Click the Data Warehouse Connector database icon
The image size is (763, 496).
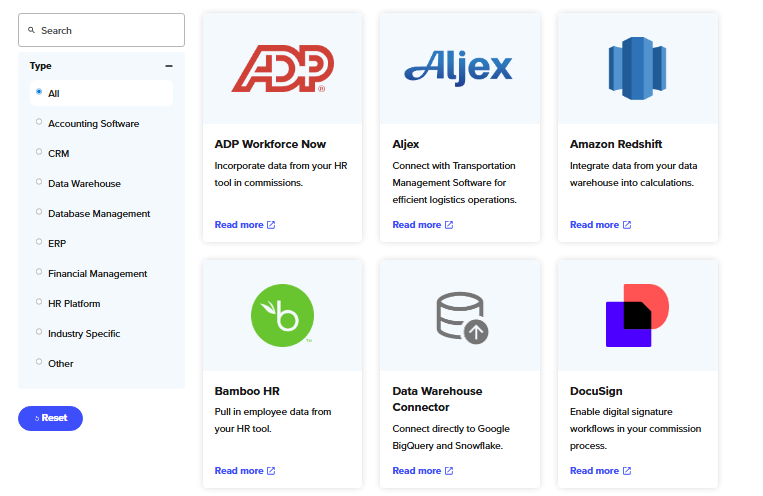click(462, 317)
